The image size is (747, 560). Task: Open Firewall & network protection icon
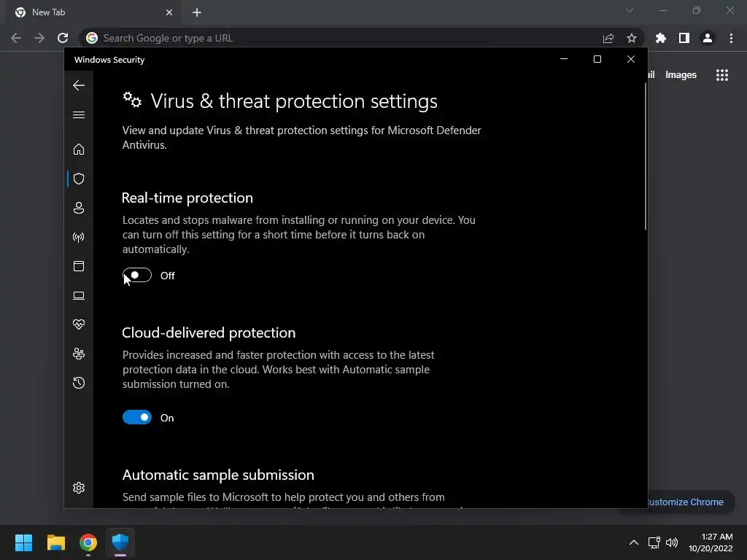(79, 237)
